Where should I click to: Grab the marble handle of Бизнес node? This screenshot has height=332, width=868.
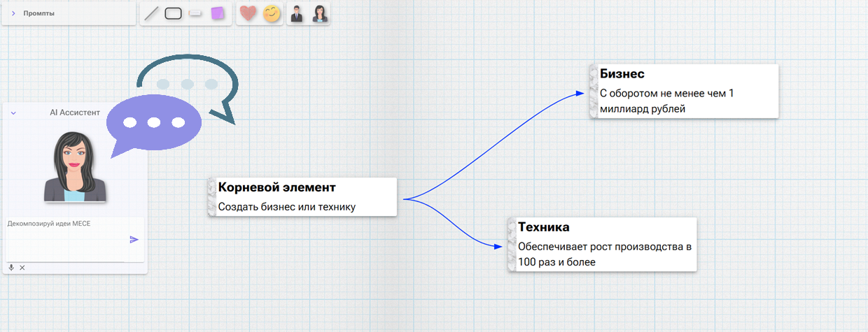click(594, 92)
